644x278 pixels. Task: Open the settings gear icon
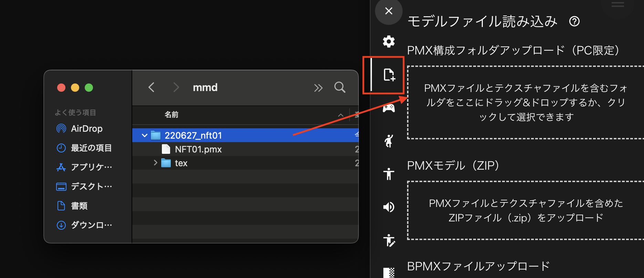(x=388, y=42)
